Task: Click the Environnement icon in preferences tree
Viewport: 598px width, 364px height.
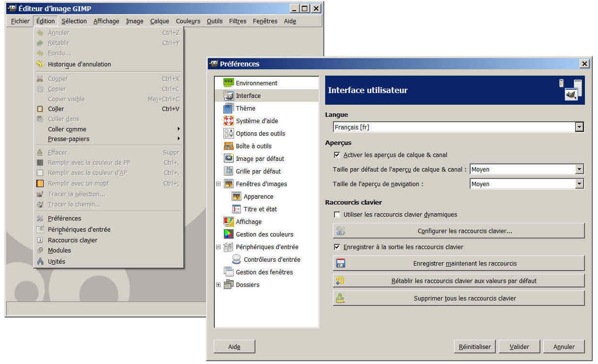Action: click(228, 83)
